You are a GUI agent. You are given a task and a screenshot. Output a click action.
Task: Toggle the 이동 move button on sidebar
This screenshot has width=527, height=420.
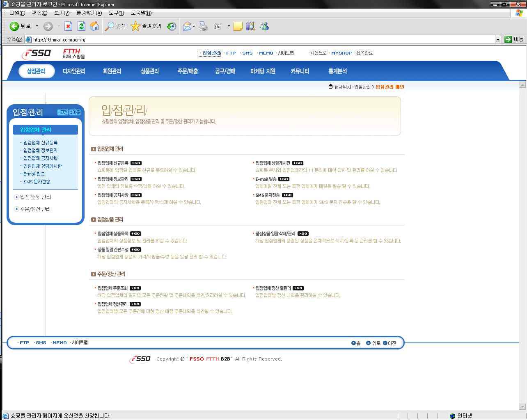pyautogui.click(x=75, y=112)
